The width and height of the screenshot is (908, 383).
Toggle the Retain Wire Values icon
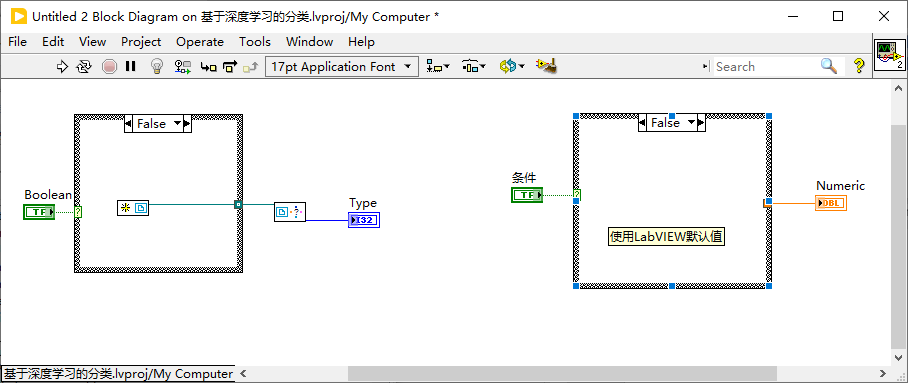click(x=183, y=67)
